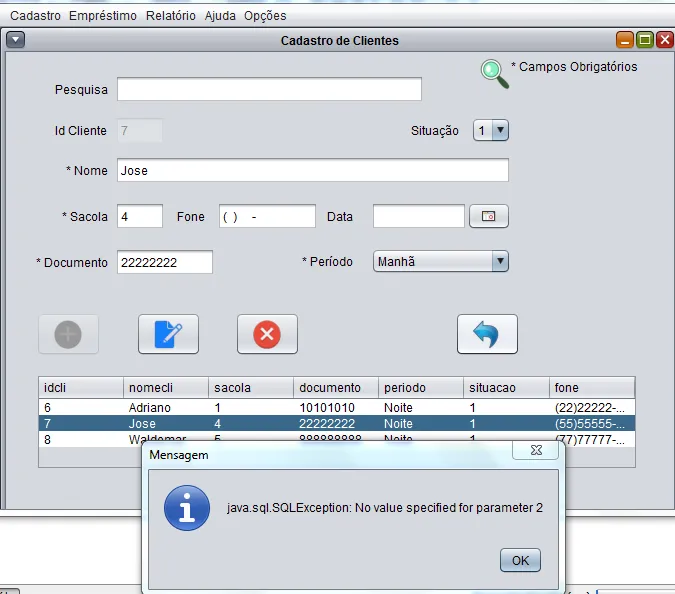Click the Pesquisa search field
Screen dimensions: 675x594
click(269, 90)
